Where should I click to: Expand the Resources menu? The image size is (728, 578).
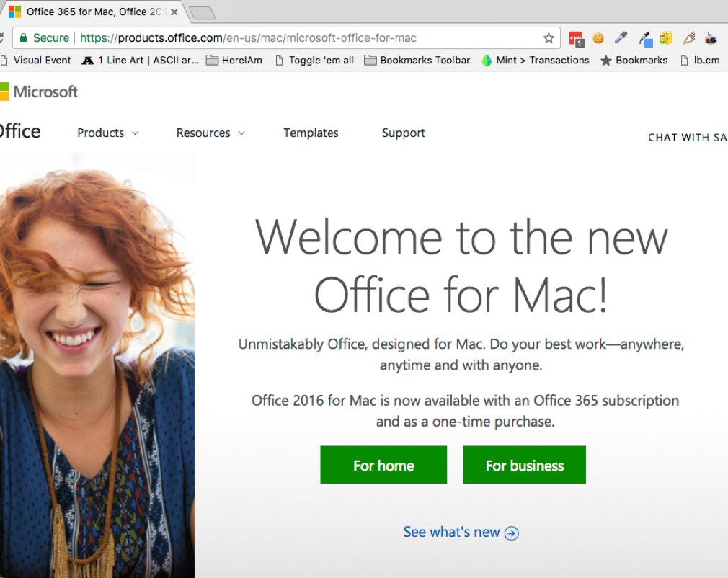[x=210, y=133]
